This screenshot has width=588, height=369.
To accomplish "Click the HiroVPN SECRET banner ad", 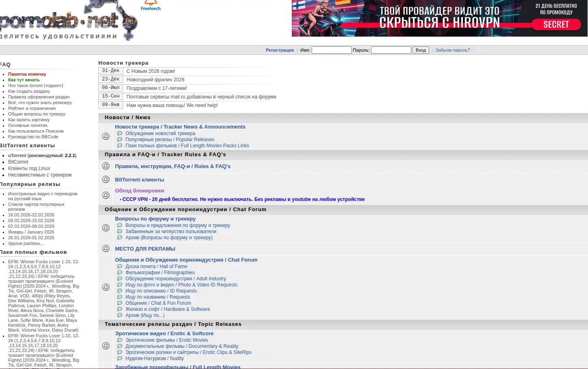I will click(x=439, y=18).
